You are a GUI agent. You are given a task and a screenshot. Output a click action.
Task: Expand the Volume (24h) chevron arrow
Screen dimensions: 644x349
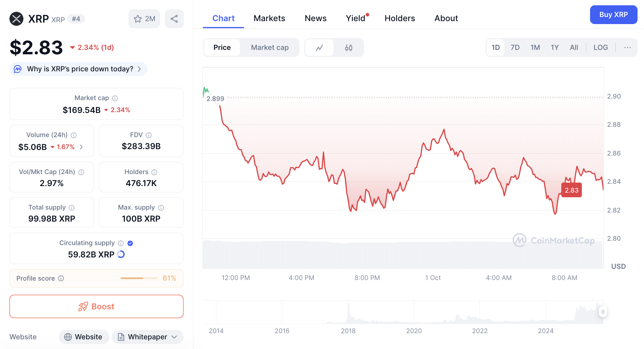point(82,147)
